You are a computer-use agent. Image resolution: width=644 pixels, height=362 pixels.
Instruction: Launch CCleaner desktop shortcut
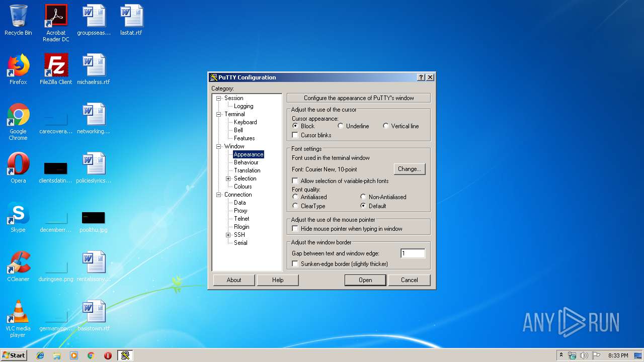18,266
